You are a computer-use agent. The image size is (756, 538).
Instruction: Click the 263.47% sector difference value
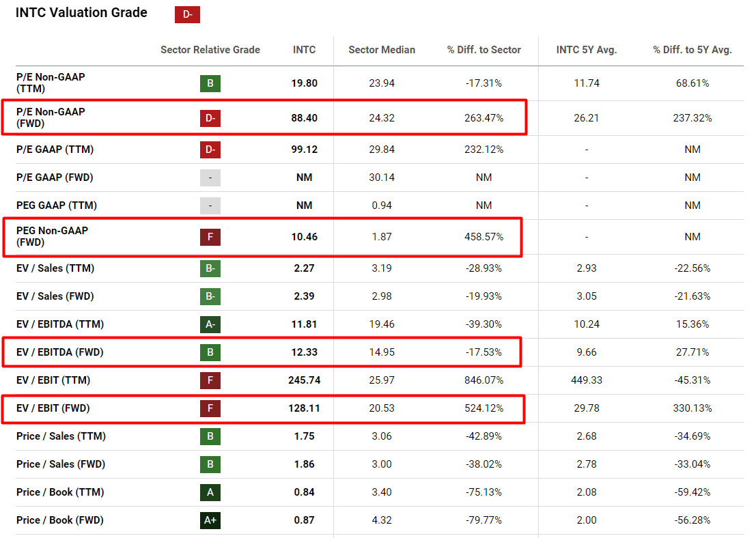(484, 118)
